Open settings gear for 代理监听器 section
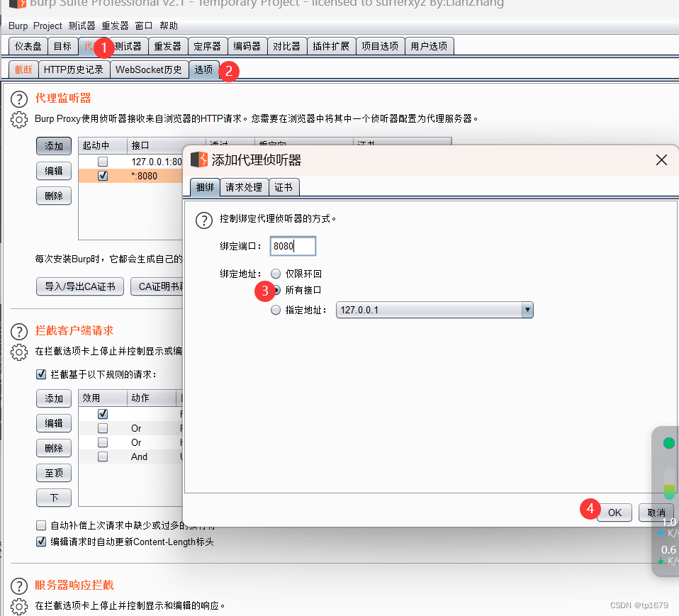679x616 pixels. coord(19,120)
